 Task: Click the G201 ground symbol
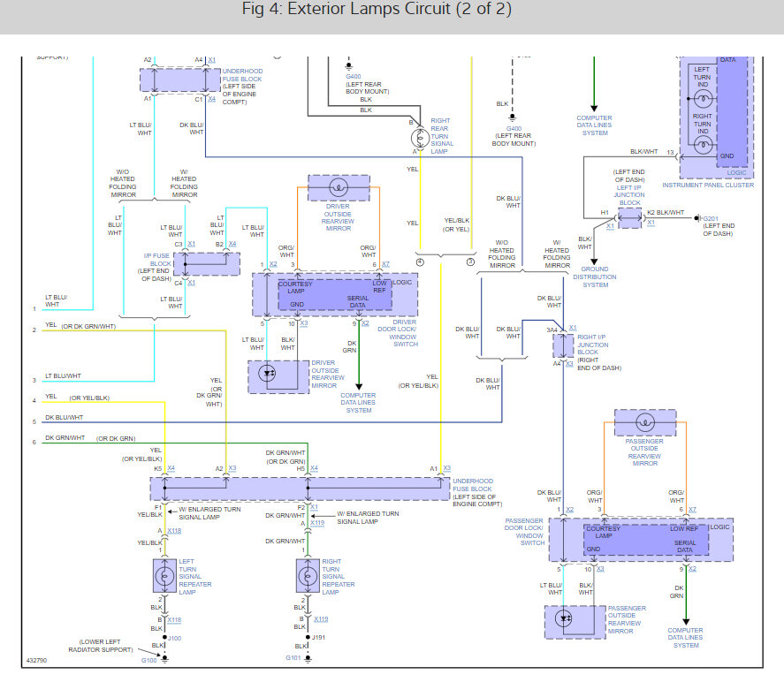[696, 218]
